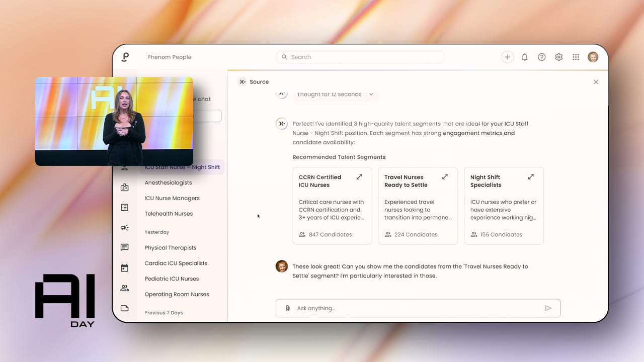The image size is (644, 362).
Task: Click the attachment paperclip icon
Action: 288,308
